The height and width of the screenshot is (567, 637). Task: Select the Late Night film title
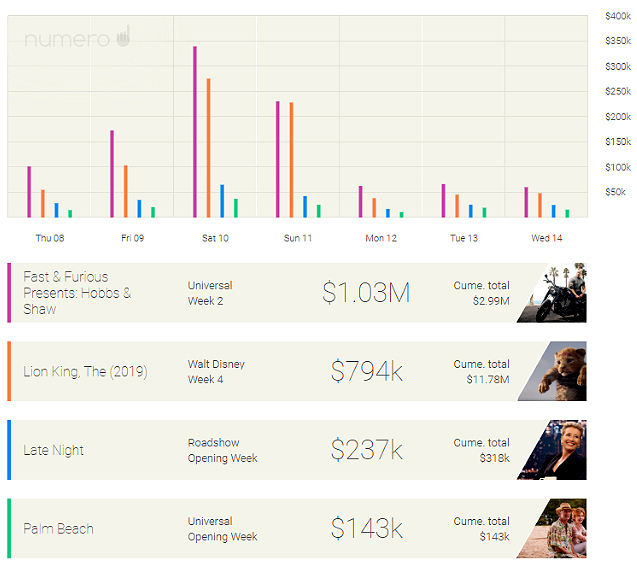coord(53,450)
